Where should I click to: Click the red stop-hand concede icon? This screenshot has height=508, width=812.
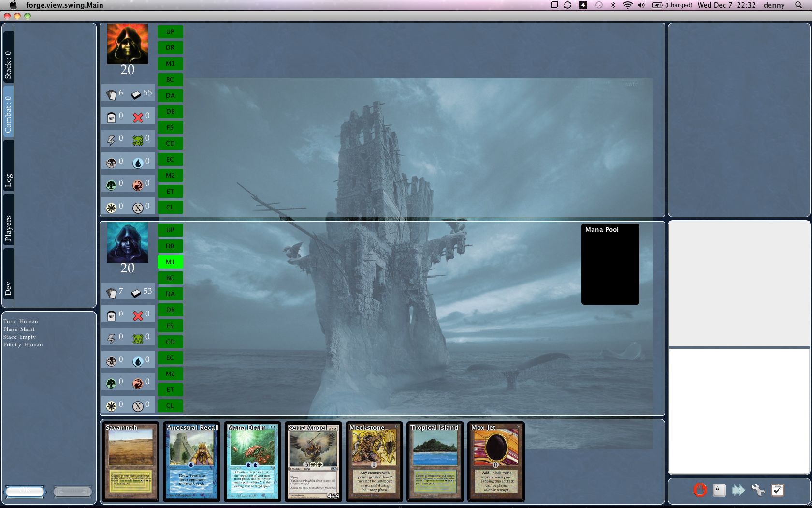click(700, 490)
